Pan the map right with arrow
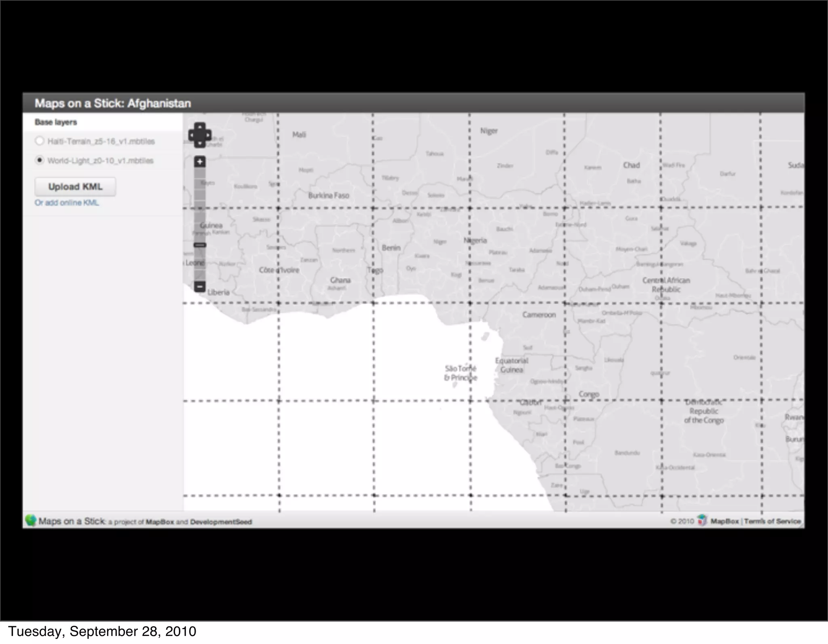This screenshot has width=828, height=644. point(208,135)
